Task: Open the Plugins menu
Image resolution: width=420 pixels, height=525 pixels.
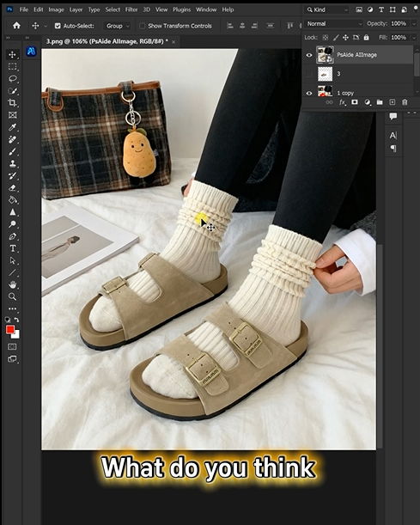Action: (x=182, y=9)
